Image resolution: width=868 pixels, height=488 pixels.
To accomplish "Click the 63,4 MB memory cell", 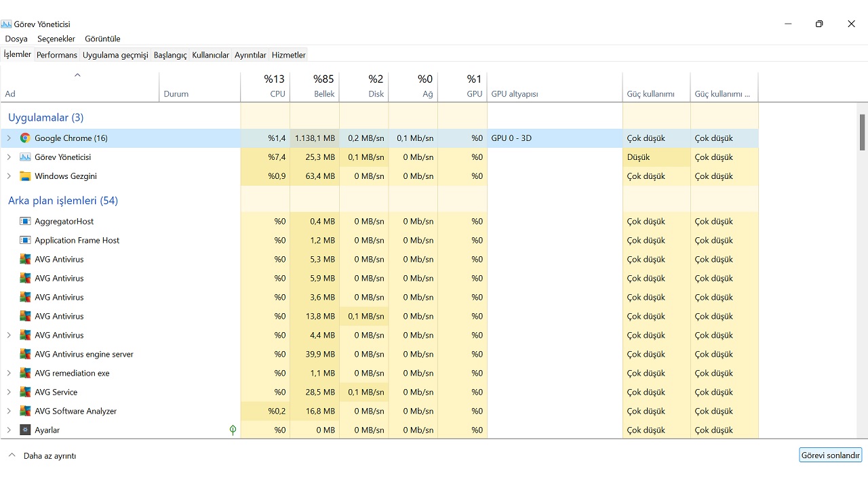I will click(x=315, y=176).
